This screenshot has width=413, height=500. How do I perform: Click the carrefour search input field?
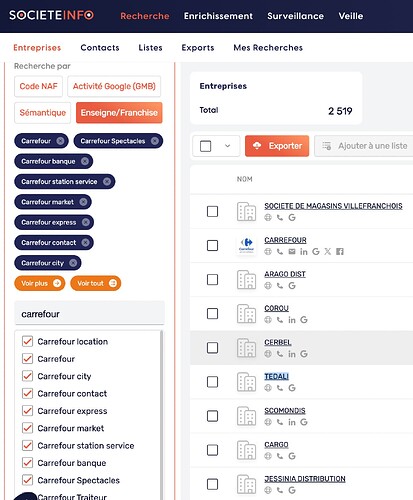89,314
